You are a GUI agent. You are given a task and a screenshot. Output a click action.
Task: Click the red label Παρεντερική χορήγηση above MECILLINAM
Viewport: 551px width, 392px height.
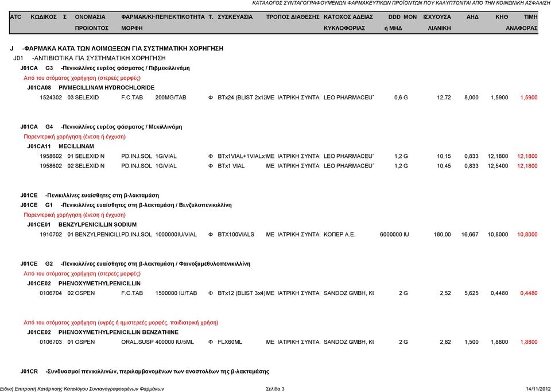pyautogui.click(x=75, y=137)
